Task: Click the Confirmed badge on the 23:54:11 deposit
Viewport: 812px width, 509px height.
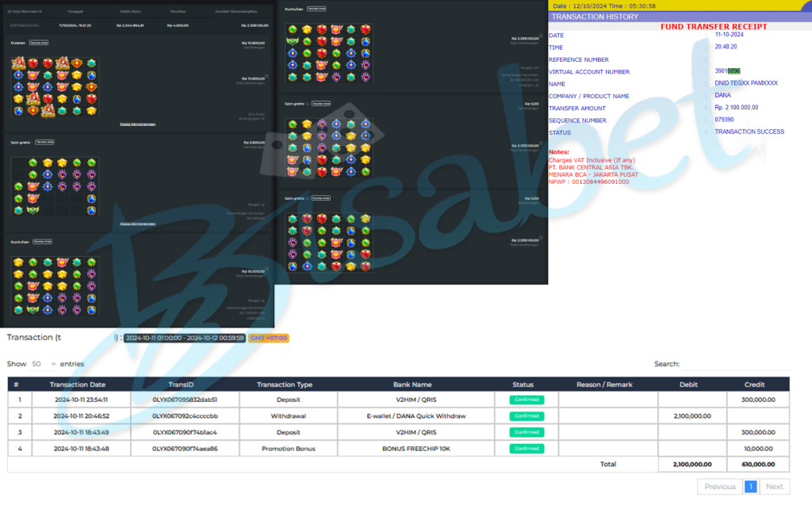Action: click(527, 400)
